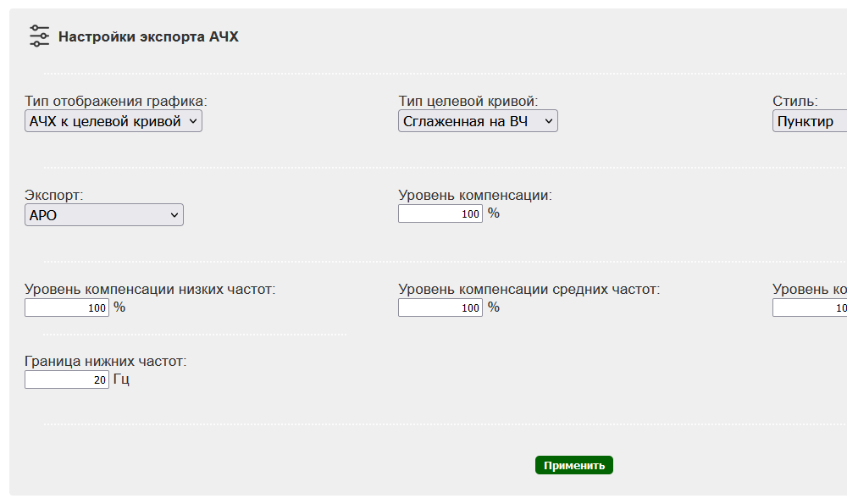Click the "Стиль:" label text
The image size is (847, 504).
click(x=795, y=102)
